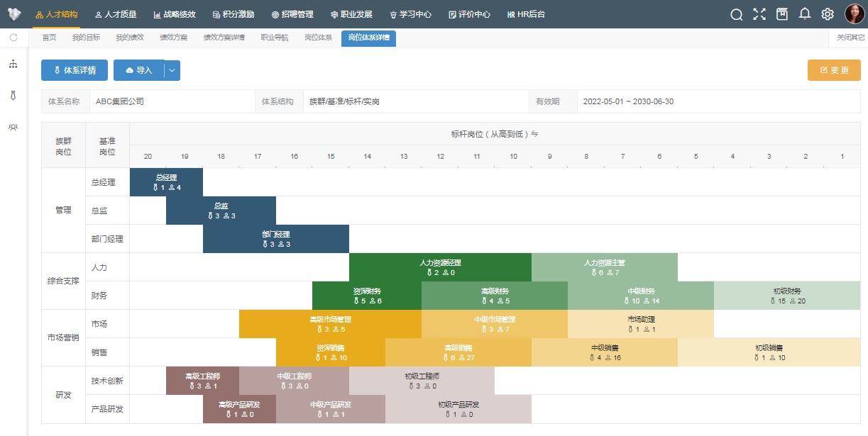Switch to the 绩效方案 tab

[x=173, y=38]
